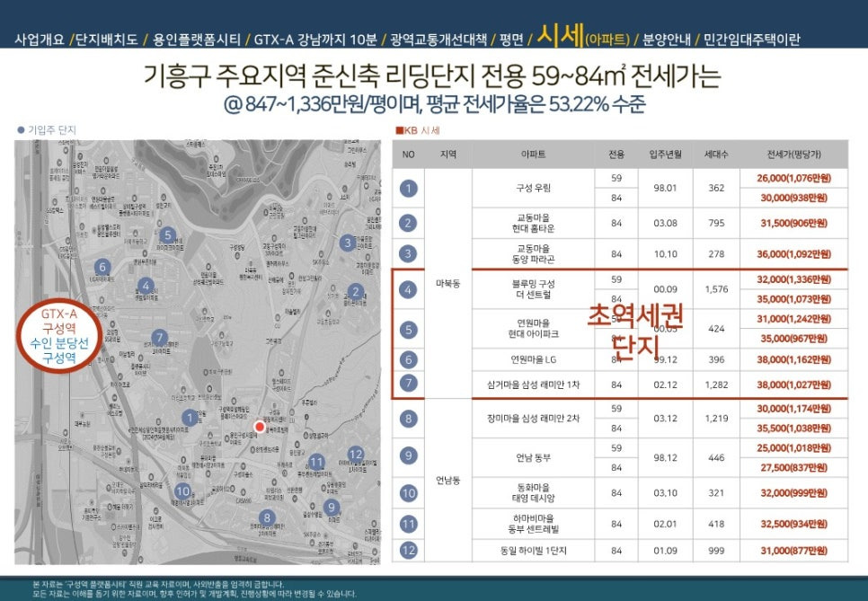Click table badge 6 beside 연원마을 LG

coord(409,359)
